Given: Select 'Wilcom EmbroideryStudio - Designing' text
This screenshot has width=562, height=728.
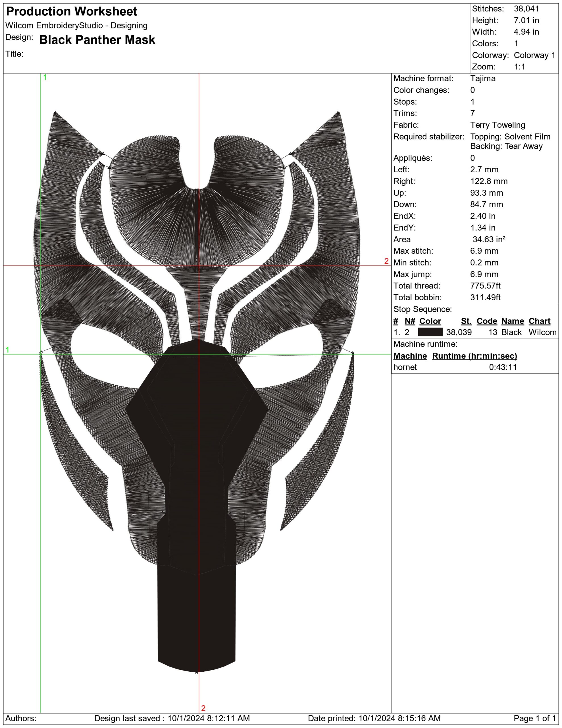Looking at the screenshot, I should pos(77,26).
